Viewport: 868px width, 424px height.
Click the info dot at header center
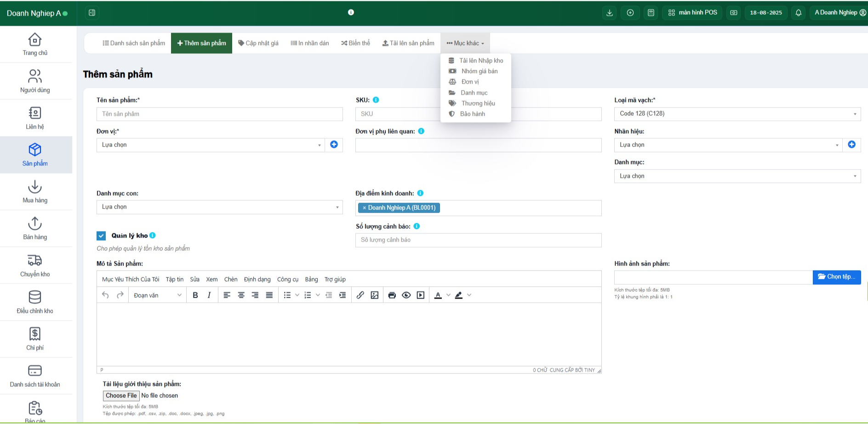click(351, 12)
